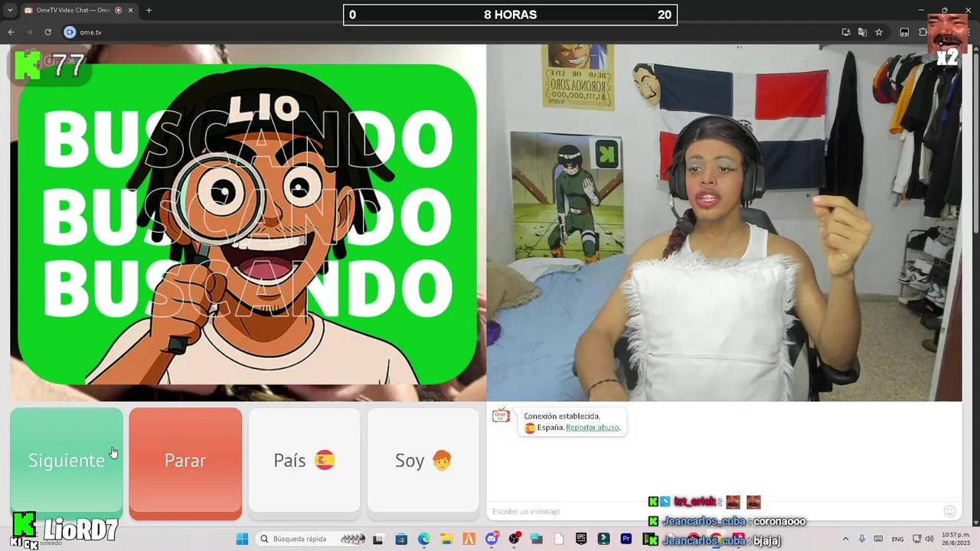Switch the ENG input language
Image resolution: width=980 pixels, height=551 pixels.
897,539
